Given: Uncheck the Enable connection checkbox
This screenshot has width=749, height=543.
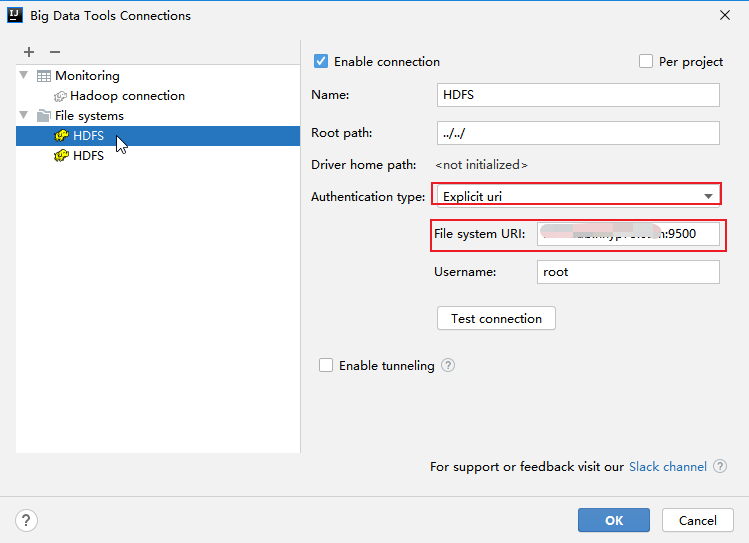Looking at the screenshot, I should coord(321,62).
